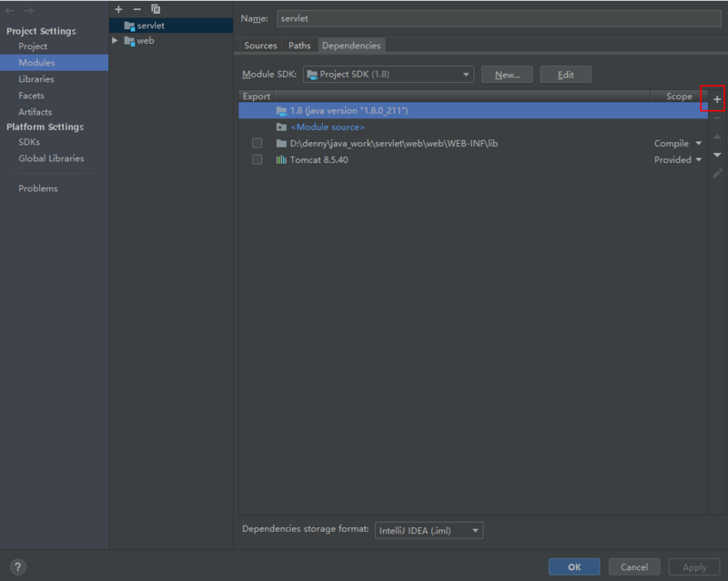Open the Artifacts settings section

[35, 112]
